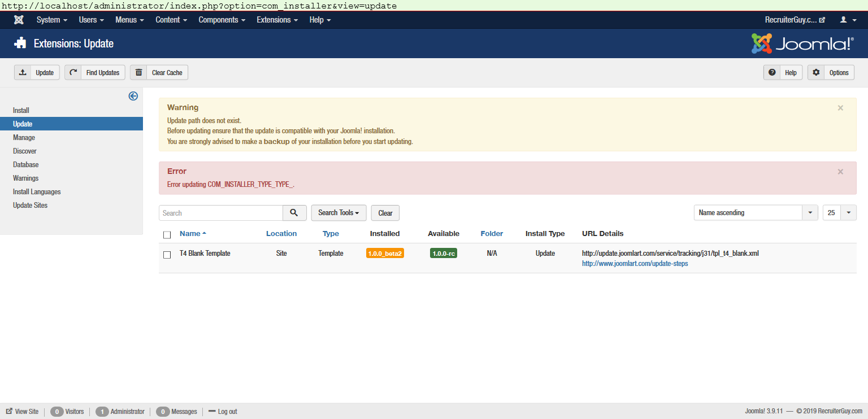Sort by the Type column header
Screen dimensions: 868x419
tap(331, 234)
